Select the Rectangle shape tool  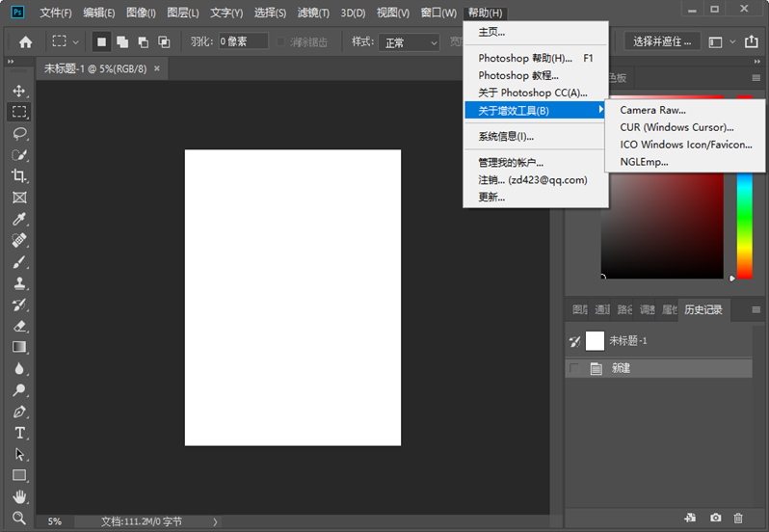point(19,475)
